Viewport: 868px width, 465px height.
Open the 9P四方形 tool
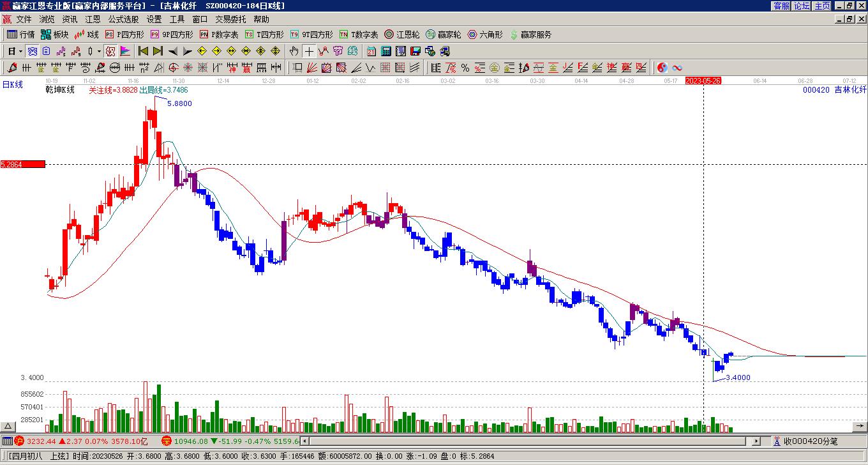171,34
